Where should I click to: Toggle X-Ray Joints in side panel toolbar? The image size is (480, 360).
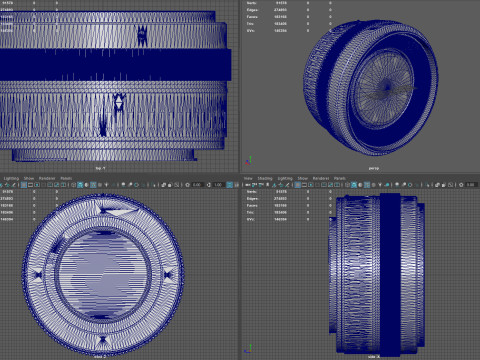click(450, 184)
